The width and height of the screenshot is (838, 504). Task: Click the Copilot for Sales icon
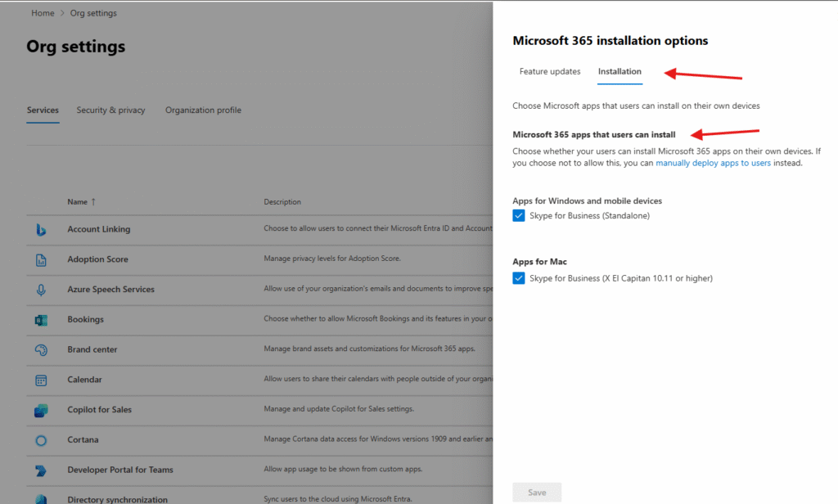[41, 410]
